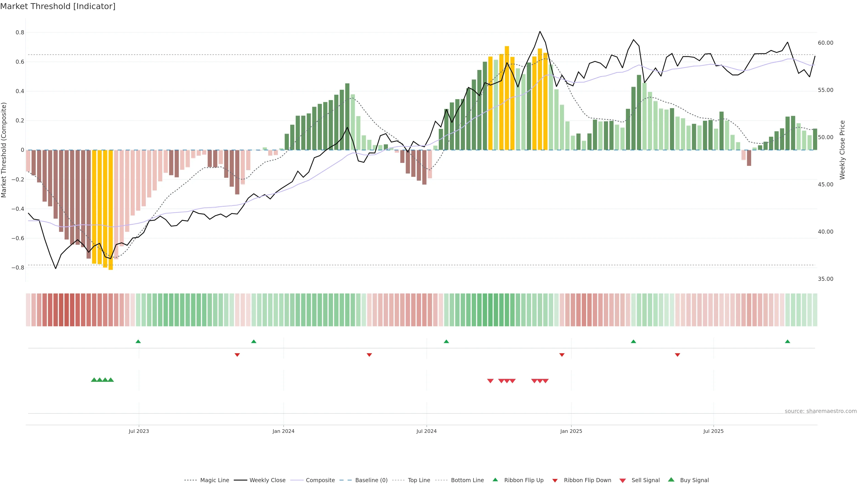The height and width of the screenshot is (488, 868).
Task: Click the Jan 2025 x-axis label
Action: (571, 431)
